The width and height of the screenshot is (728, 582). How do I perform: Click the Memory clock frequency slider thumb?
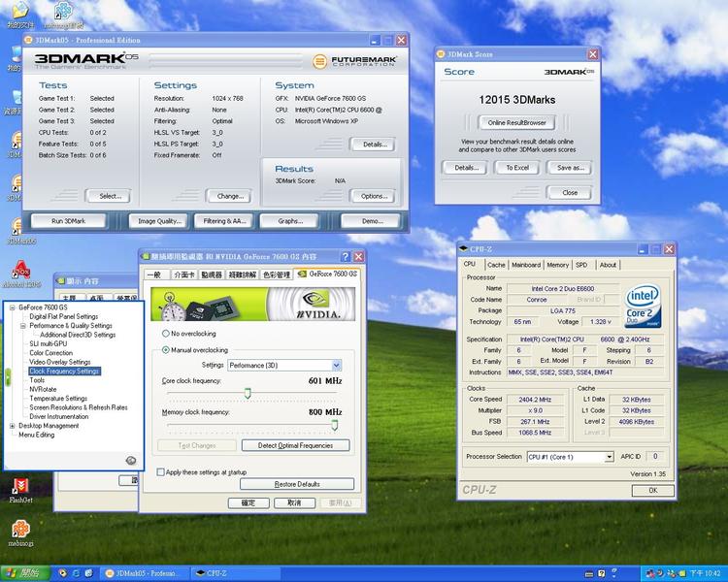[334, 425]
